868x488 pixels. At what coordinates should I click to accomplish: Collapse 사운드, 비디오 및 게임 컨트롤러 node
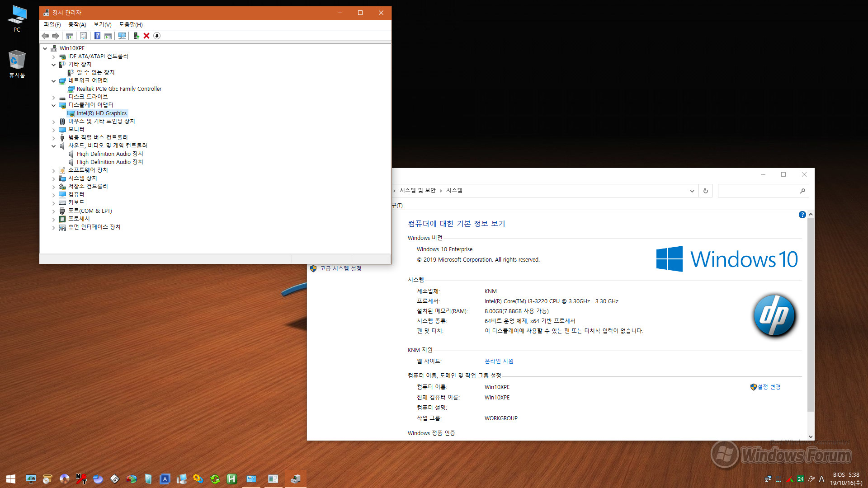click(53, 146)
